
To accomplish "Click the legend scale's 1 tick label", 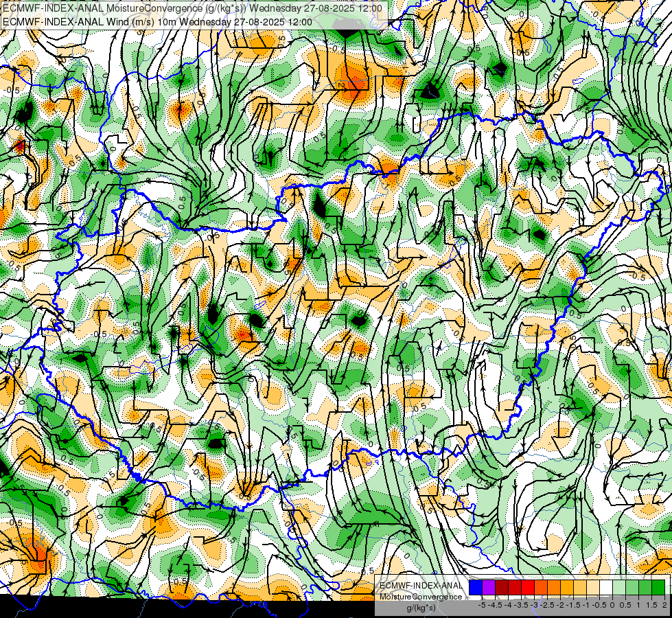I will 638,605.
